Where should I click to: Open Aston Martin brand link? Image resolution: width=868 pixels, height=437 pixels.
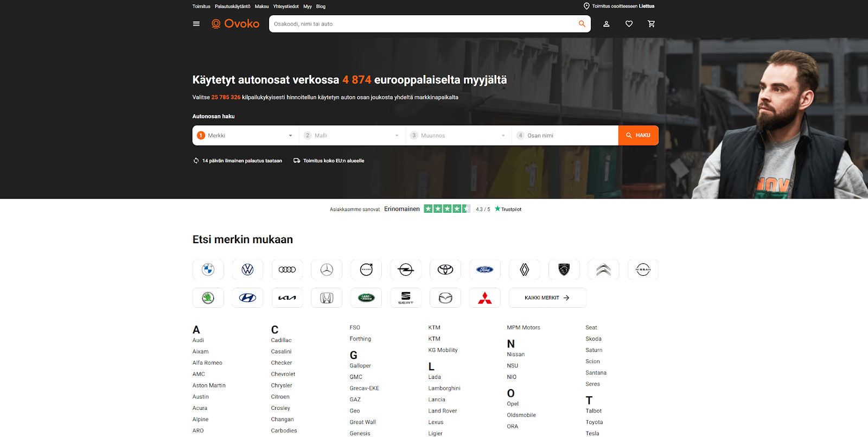(x=209, y=385)
